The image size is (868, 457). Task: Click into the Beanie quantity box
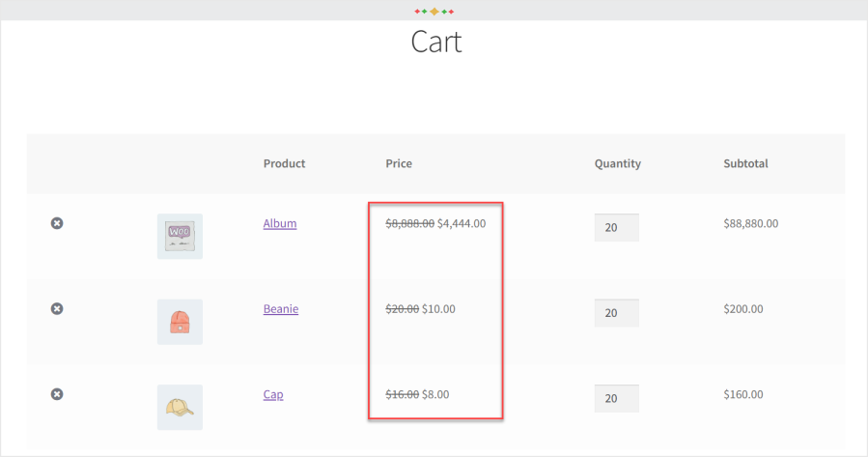[x=616, y=313]
